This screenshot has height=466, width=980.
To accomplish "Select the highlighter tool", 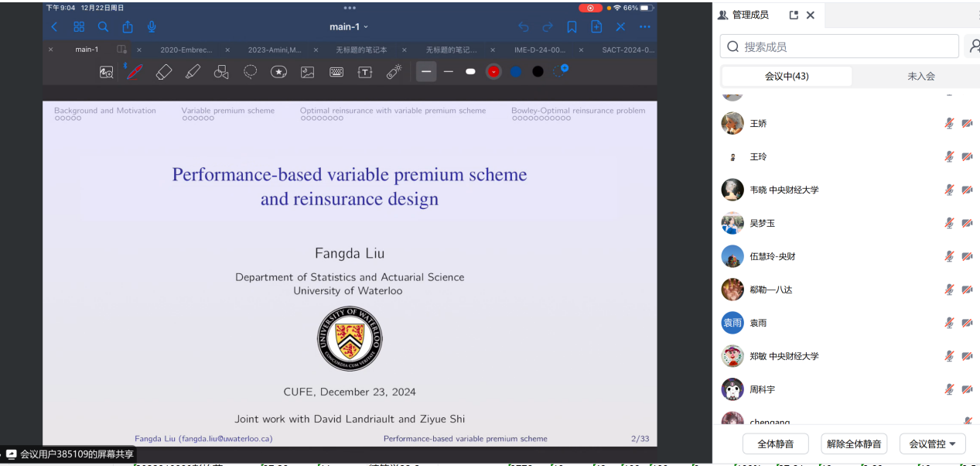I will tap(193, 72).
